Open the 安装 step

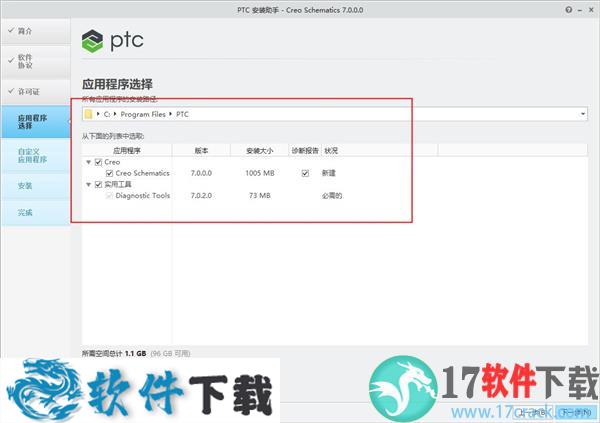[x=35, y=186]
